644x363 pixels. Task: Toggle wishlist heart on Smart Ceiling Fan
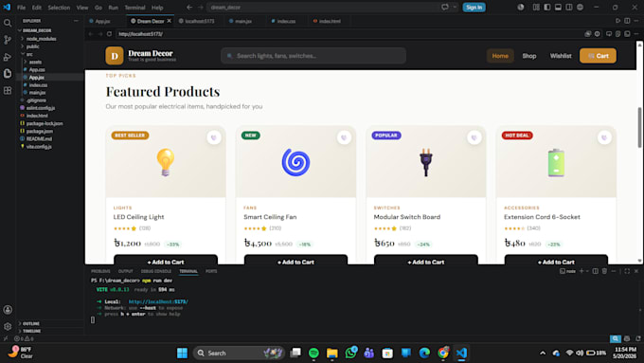(x=344, y=137)
